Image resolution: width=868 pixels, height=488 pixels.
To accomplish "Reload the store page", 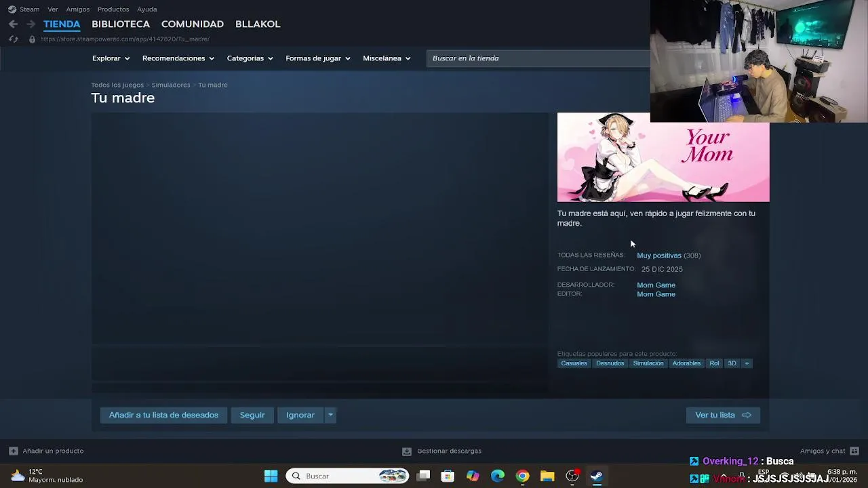I will click(x=13, y=39).
